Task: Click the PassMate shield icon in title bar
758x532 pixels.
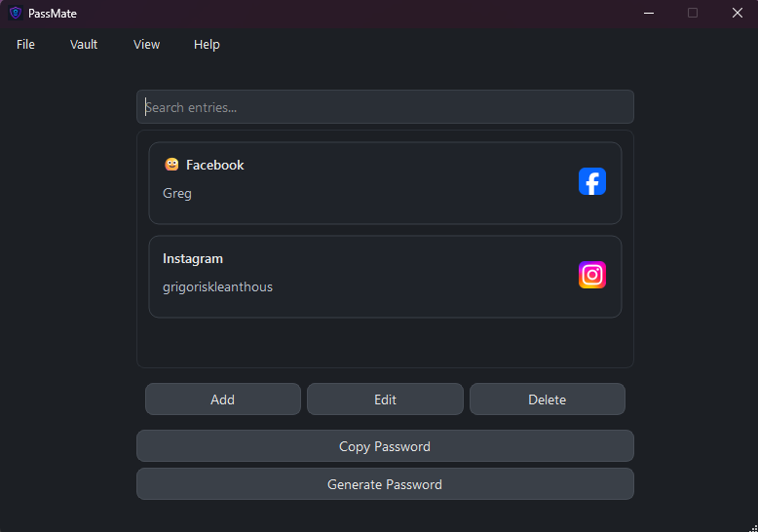Action: tap(15, 14)
